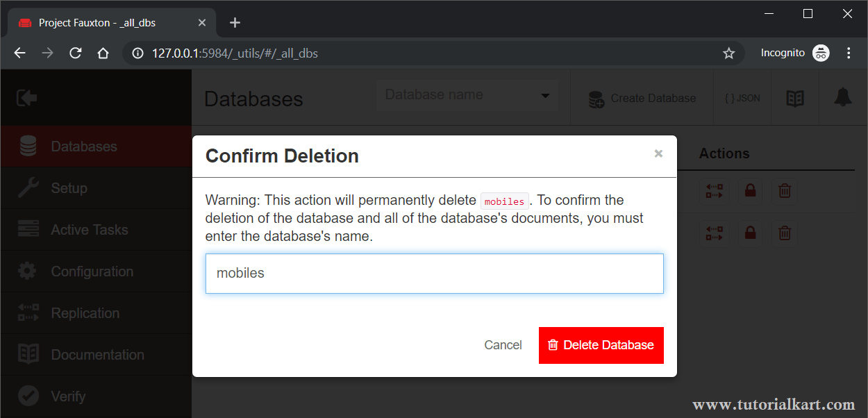Open the browser menu with three dots
Viewport: 868px width, 418px height.
coord(848,52)
